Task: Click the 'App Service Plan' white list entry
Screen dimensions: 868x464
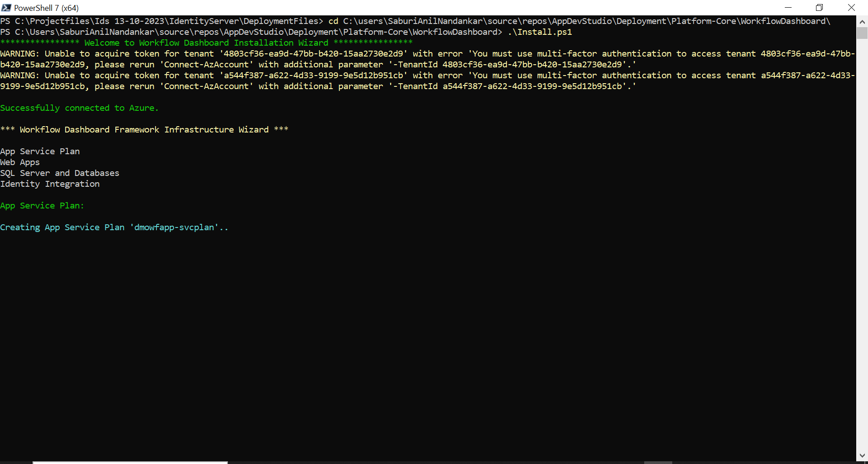Action: 40,152
